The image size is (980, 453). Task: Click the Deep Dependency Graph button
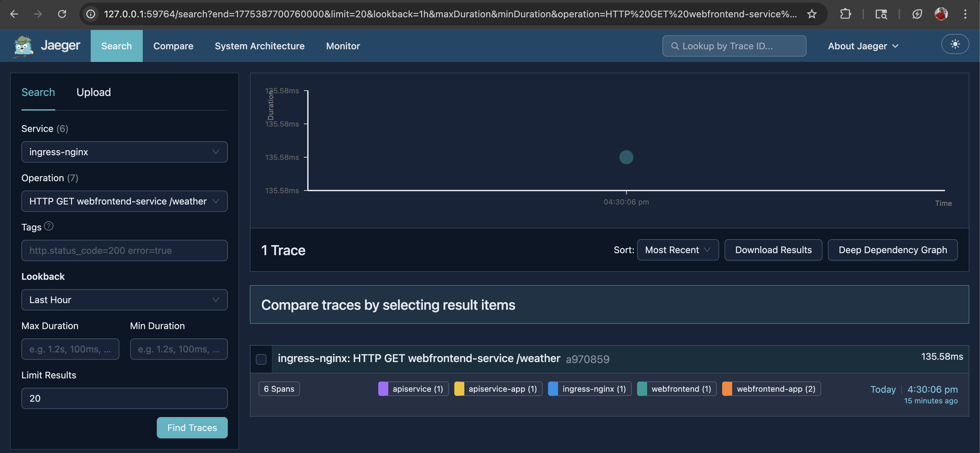coord(893,250)
